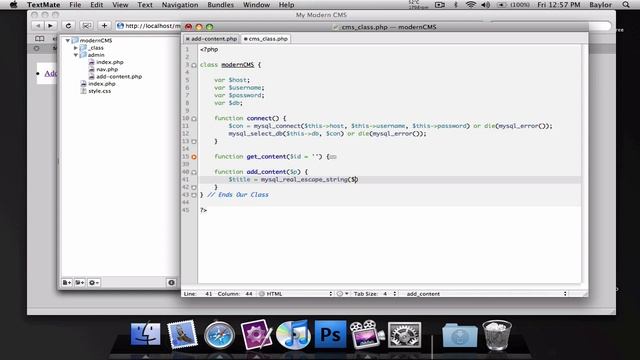Click the date and time in menu bar
Screen dimensions: 640x360
pos(559,5)
